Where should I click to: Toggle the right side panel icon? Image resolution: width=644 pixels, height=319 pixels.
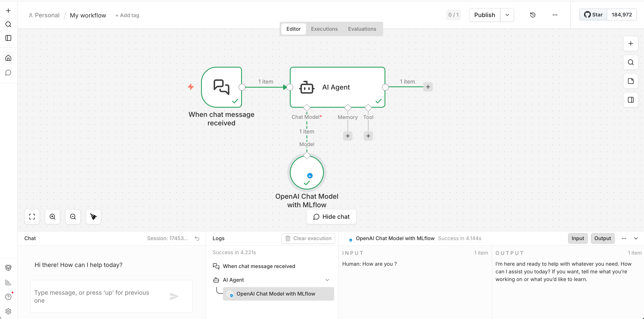631,100
